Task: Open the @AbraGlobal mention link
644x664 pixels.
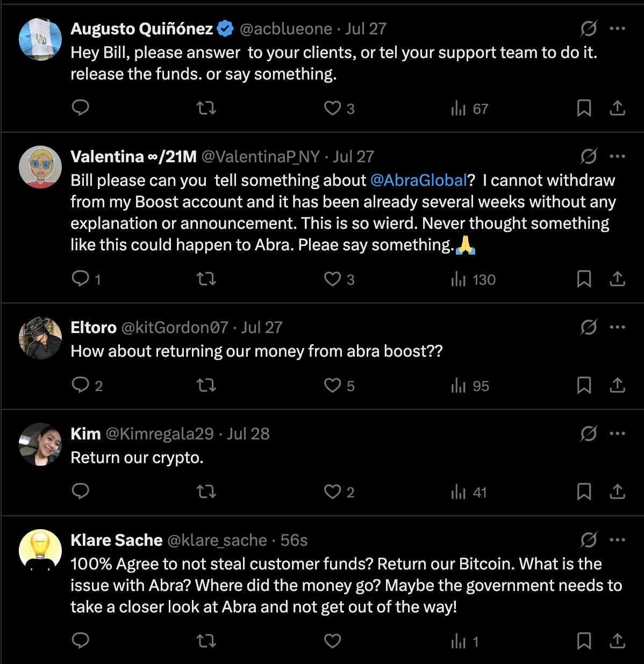Action: [419, 181]
